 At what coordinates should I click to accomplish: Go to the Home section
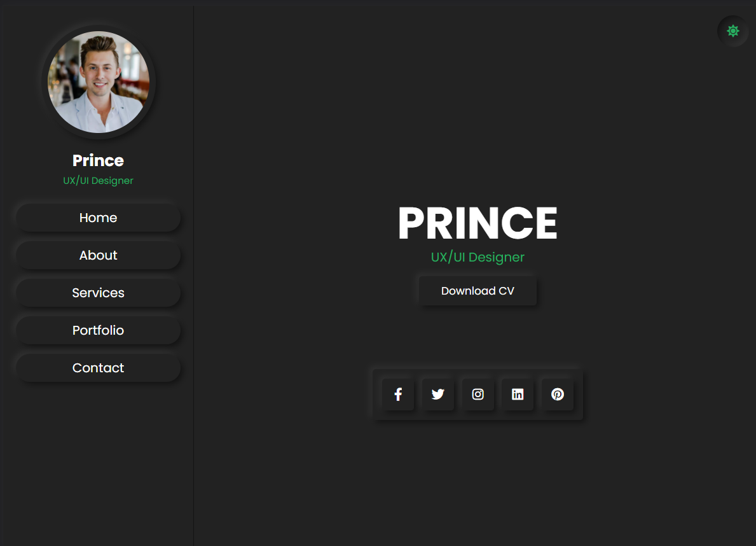click(x=99, y=218)
